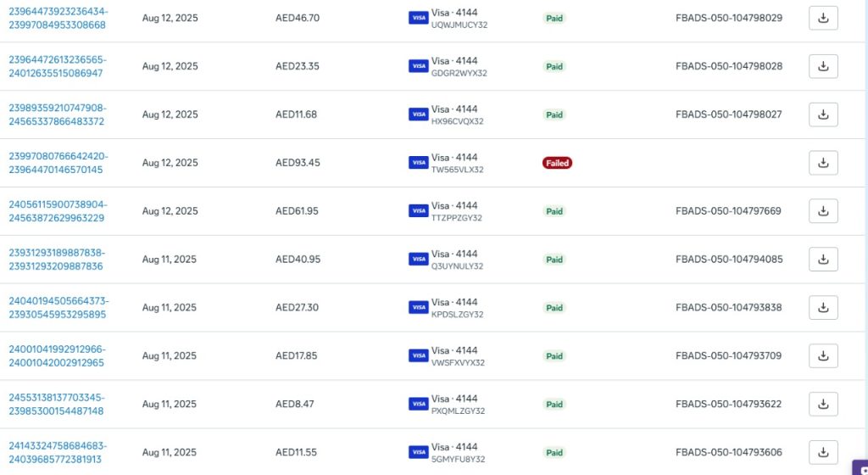Viewport: 868px width, 475px height.
Task: Open transaction 24040194505664373 link
Action: (x=58, y=307)
